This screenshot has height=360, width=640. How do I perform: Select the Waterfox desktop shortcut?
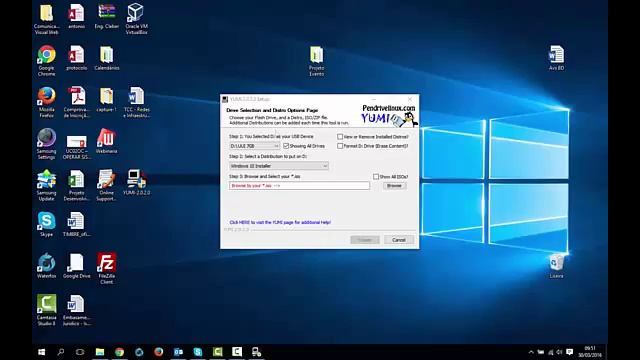(47, 265)
